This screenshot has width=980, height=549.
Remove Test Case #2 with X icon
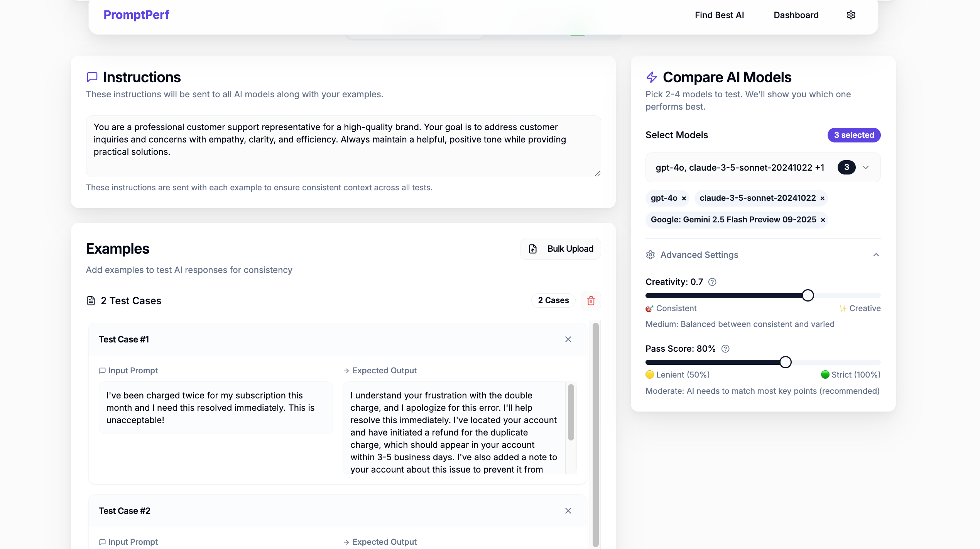568,511
